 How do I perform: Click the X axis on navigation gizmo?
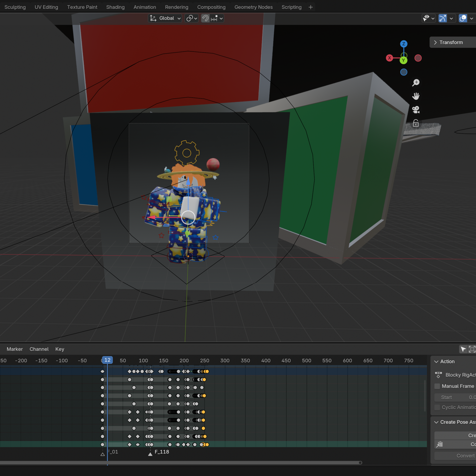[x=390, y=58]
